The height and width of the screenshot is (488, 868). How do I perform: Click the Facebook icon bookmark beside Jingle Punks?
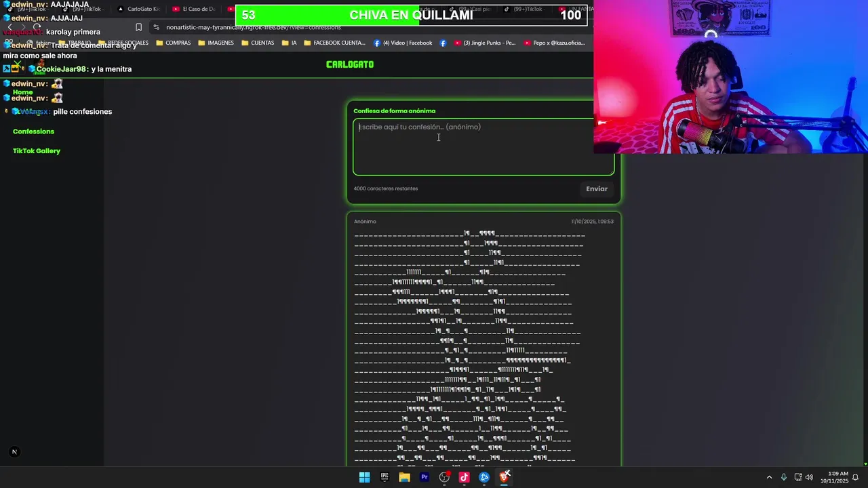[443, 43]
